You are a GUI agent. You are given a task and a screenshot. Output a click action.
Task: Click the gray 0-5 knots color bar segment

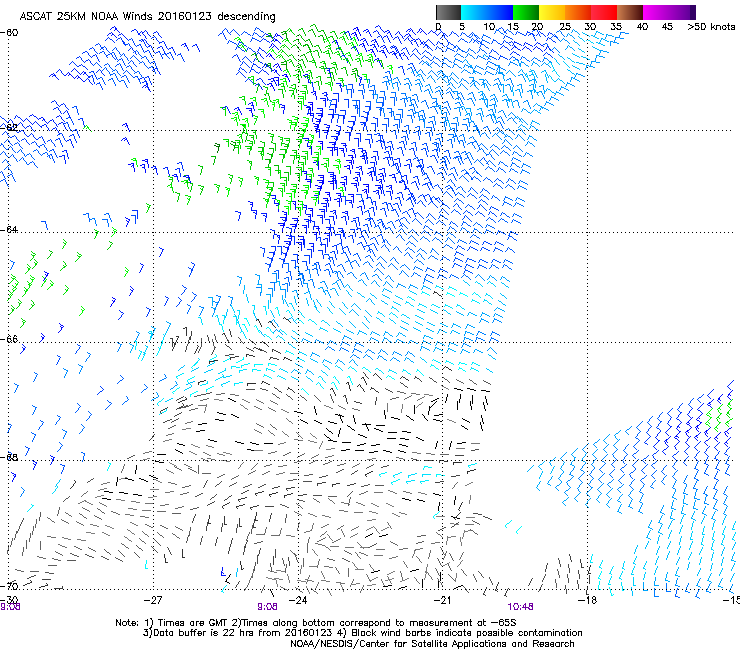(448, 12)
